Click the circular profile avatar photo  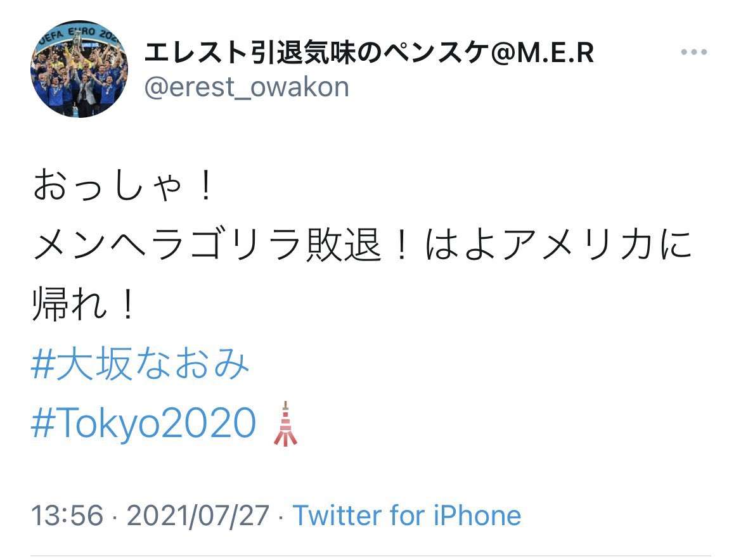click(x=79, y=69)
